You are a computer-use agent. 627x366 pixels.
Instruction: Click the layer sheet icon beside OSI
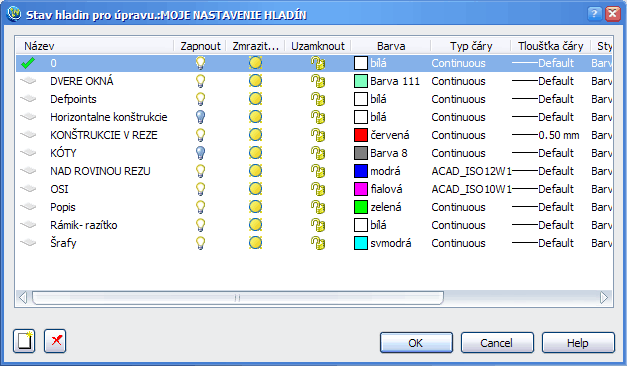pyautogui.click(x=28, y=189)
